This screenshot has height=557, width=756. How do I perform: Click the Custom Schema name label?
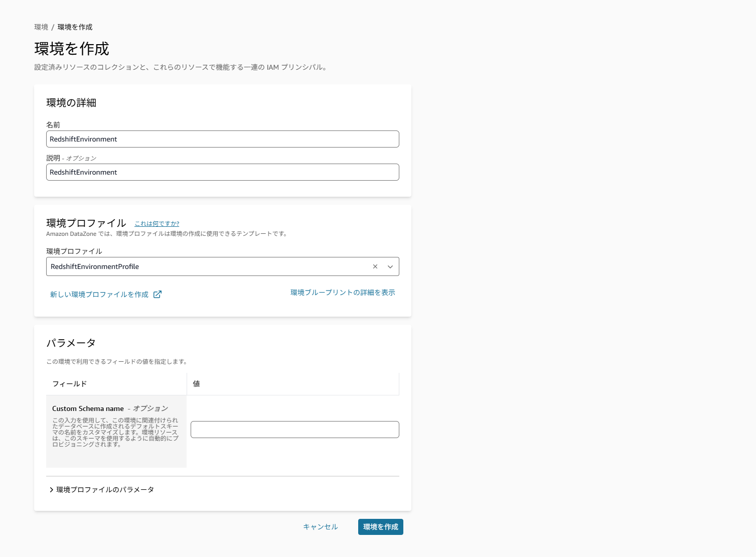coord(88,408)
